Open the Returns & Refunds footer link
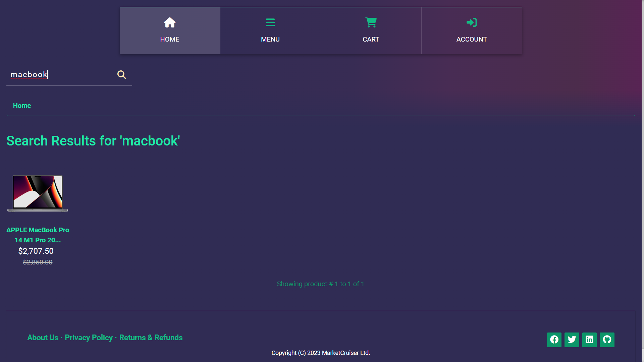 point(151,338)
